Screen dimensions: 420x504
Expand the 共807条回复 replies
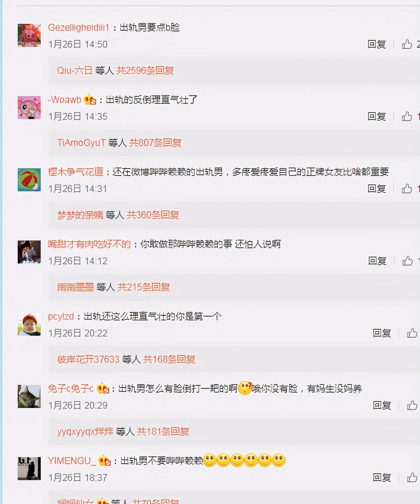(155, 143)
